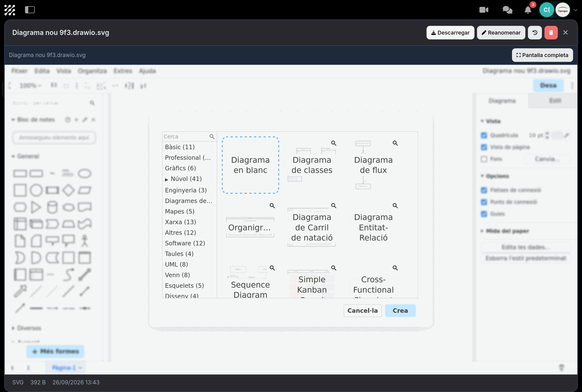
Task: Open the CC user avatar
Action: tap(546, 10)
